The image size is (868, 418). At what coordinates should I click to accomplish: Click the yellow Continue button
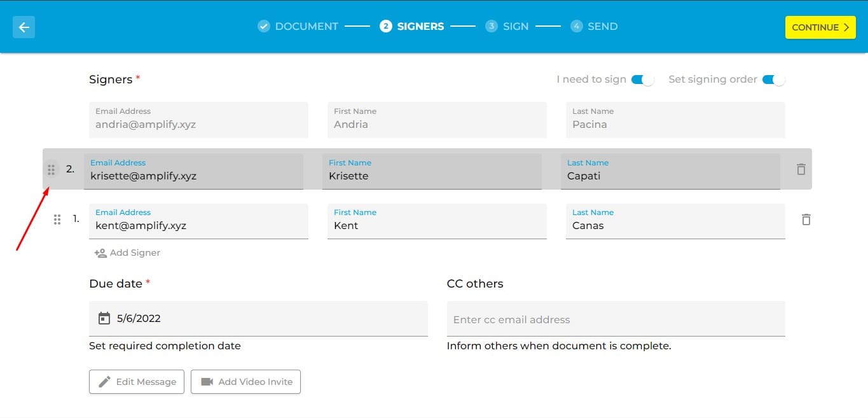click(820, 27)
